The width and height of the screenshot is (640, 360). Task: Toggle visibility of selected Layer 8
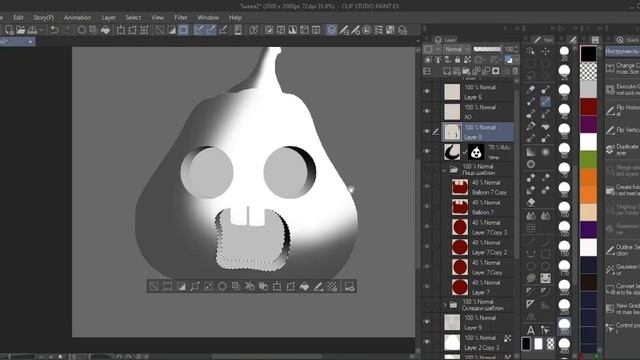pos(427,131)
